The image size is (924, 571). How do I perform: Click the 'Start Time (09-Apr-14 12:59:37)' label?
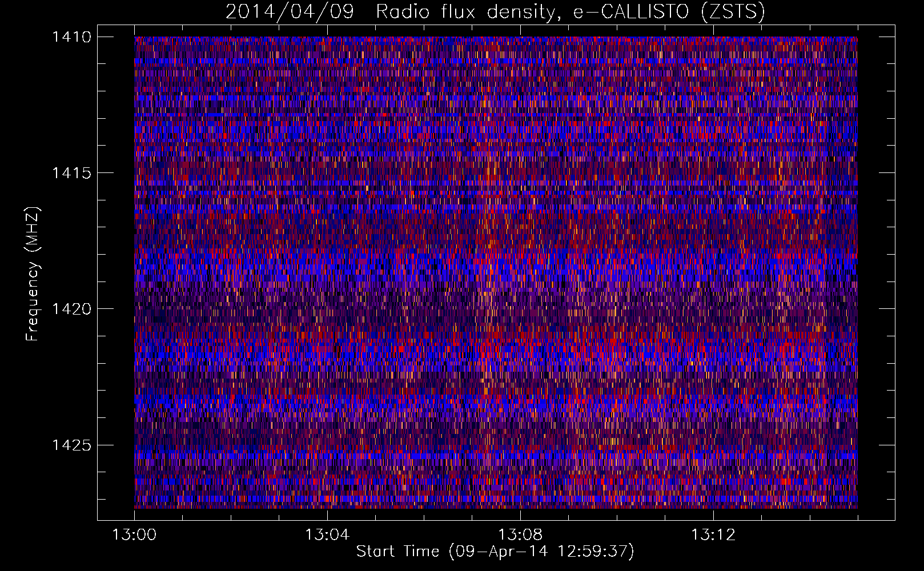pyautogui.click(x=495, y=552)
